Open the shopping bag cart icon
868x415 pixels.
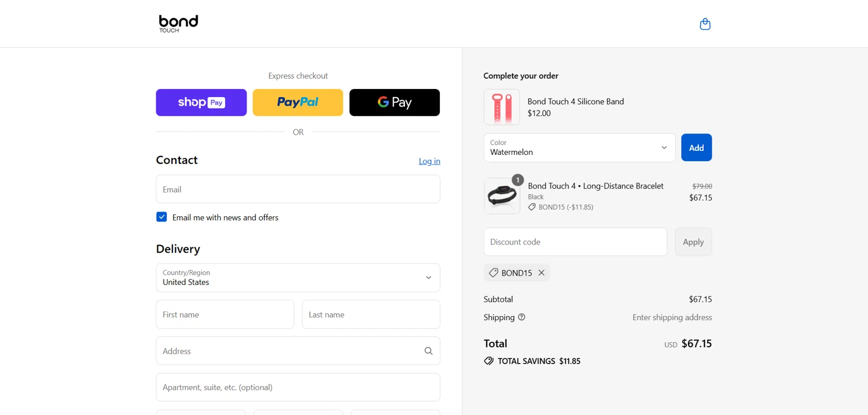(x=705, y=24)
